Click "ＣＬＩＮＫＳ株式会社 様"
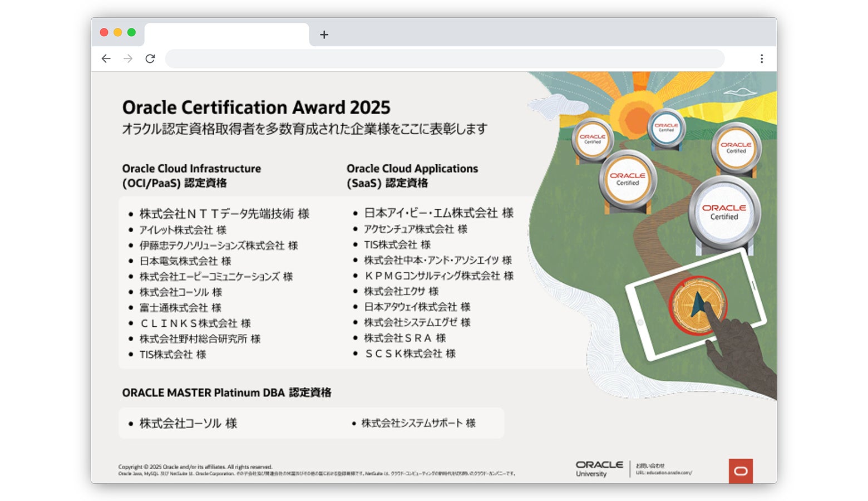This screenshot has height=501, width=868. tap(195, 323)
